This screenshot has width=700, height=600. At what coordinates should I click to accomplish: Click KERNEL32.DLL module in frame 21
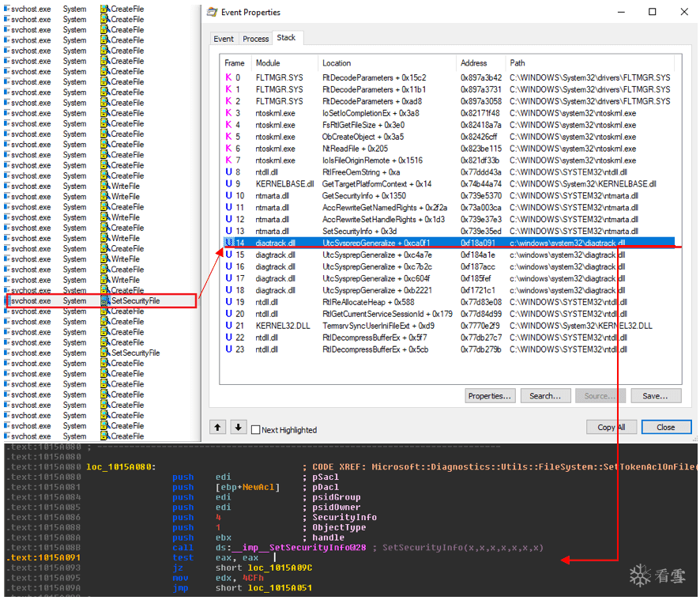(x=283, y=326)
